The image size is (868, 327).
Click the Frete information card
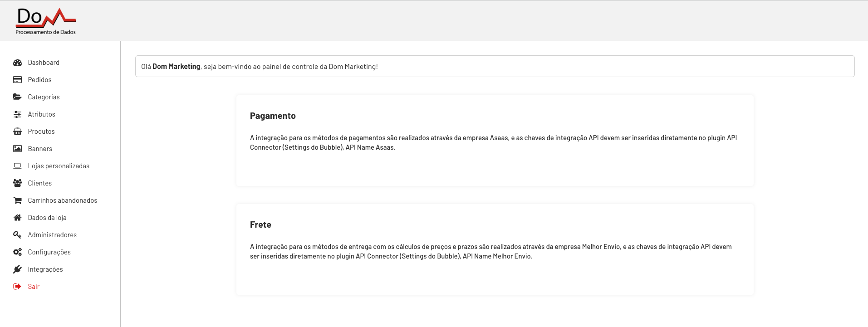pos(495,249)
